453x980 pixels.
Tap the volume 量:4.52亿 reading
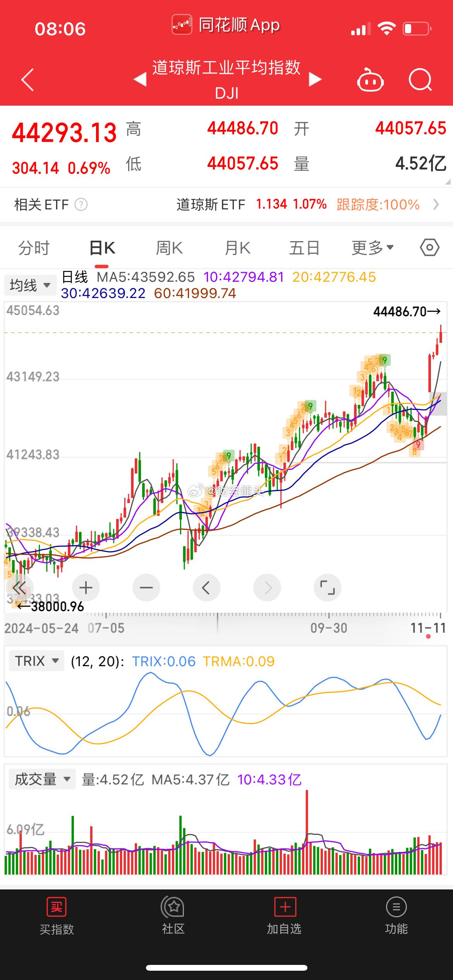click(113, 780)
